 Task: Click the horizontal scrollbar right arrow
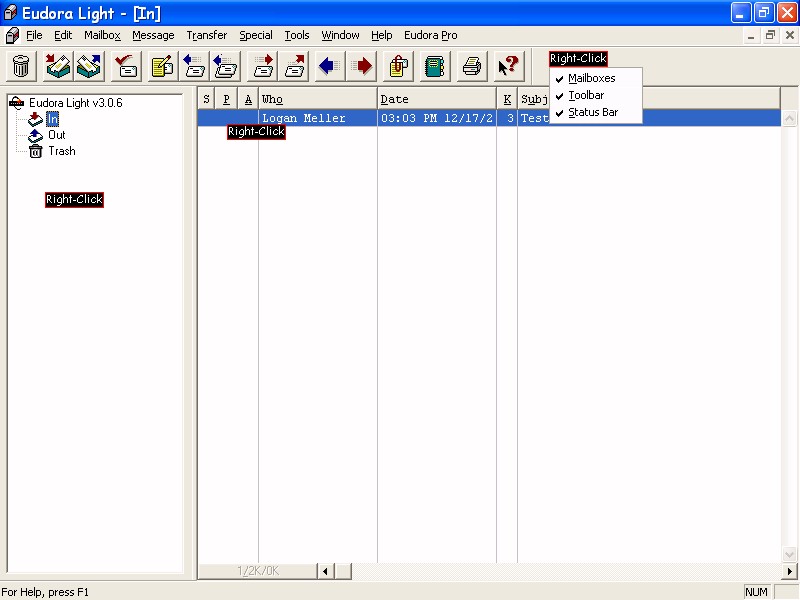tap(789, 571)
